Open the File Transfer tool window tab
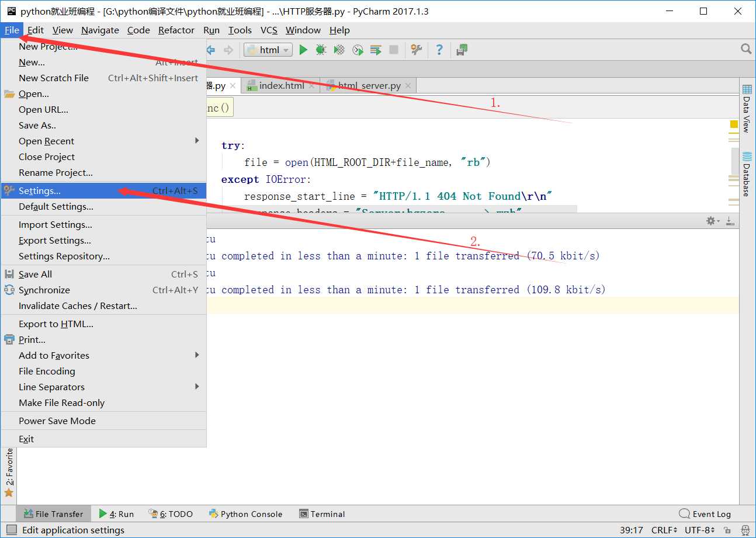The width and height of the screenshot is (756, 538). coord(54,514)
